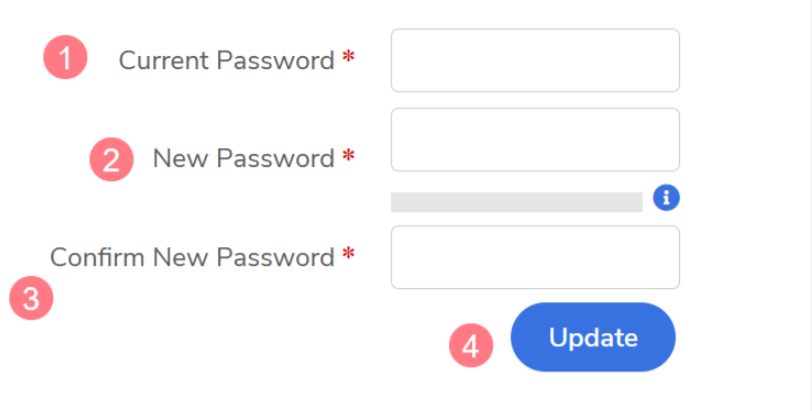The height and width of the screenshot is (411, 812).
Task: Select the text box above the strength bar
Action: [x=535, y=140]
